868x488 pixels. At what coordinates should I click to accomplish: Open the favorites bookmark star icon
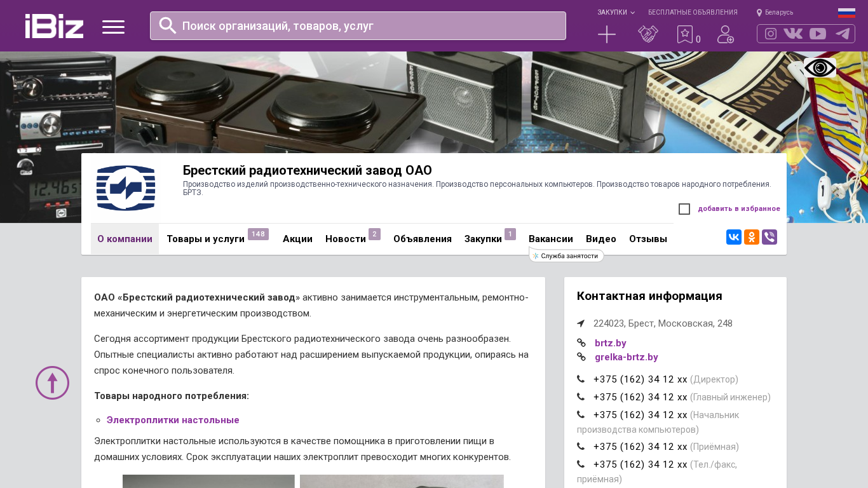pos(684,34)
